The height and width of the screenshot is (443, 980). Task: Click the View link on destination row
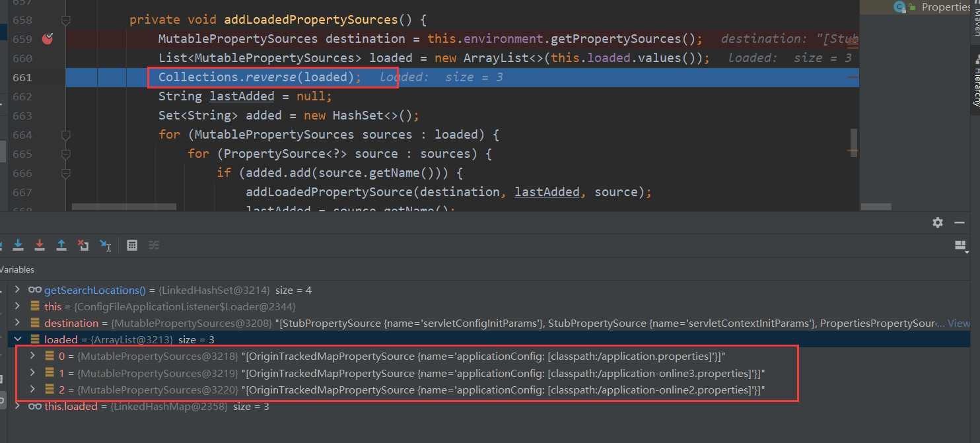point(959,324)
